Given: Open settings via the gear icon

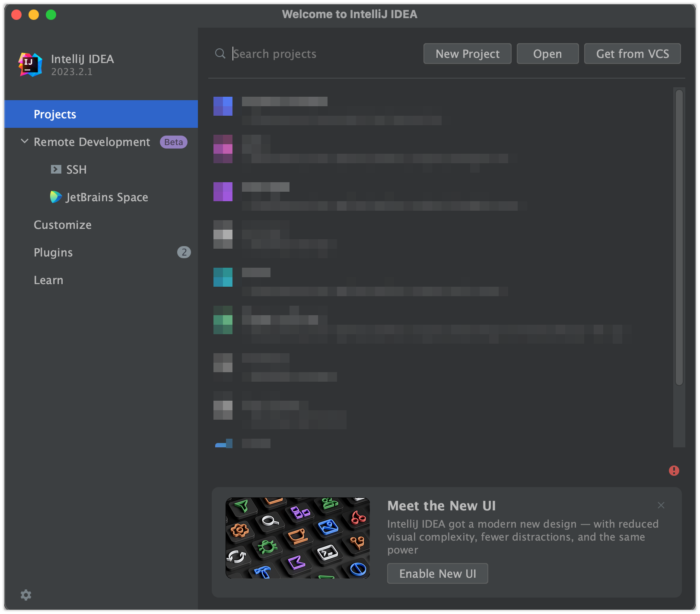Looking at the screenshot, I should 26,595.
